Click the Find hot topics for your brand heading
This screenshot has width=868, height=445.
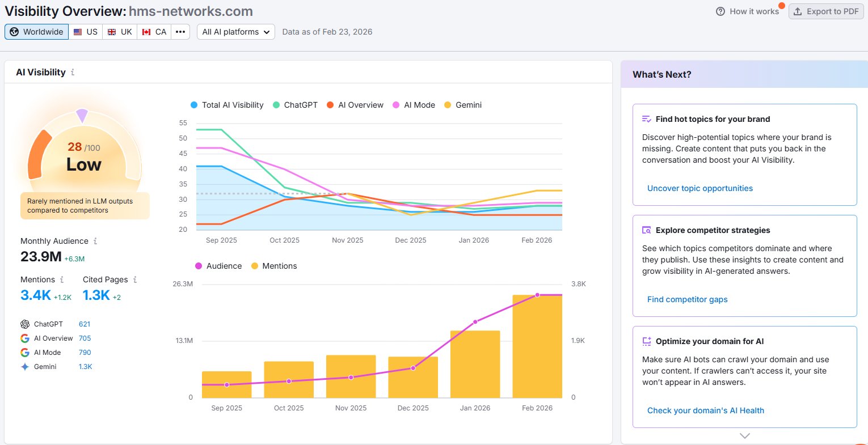pyautogui.click(x=713, y=119)
